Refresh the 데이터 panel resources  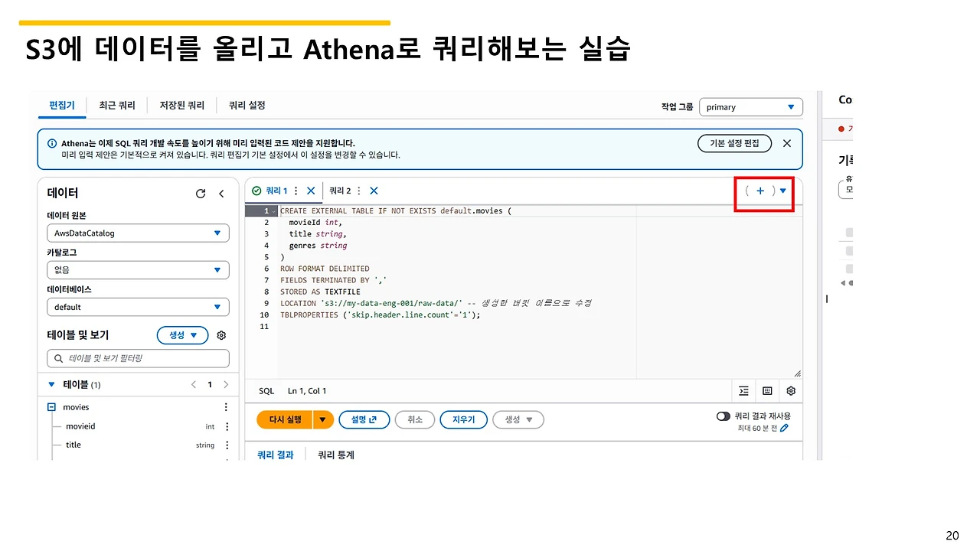coord(201,193)
